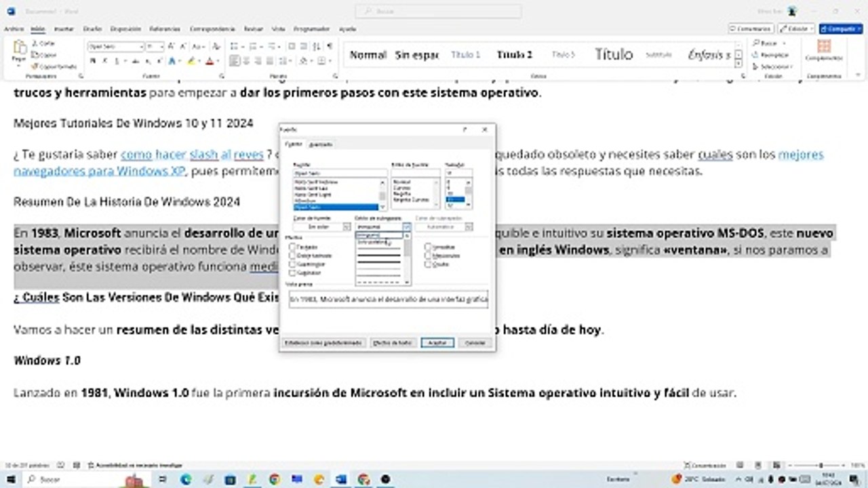This screenshot has height=488, width=868.
Task: Click Cancelar in the Fuente dialog
Action: [x=475, y=343]
